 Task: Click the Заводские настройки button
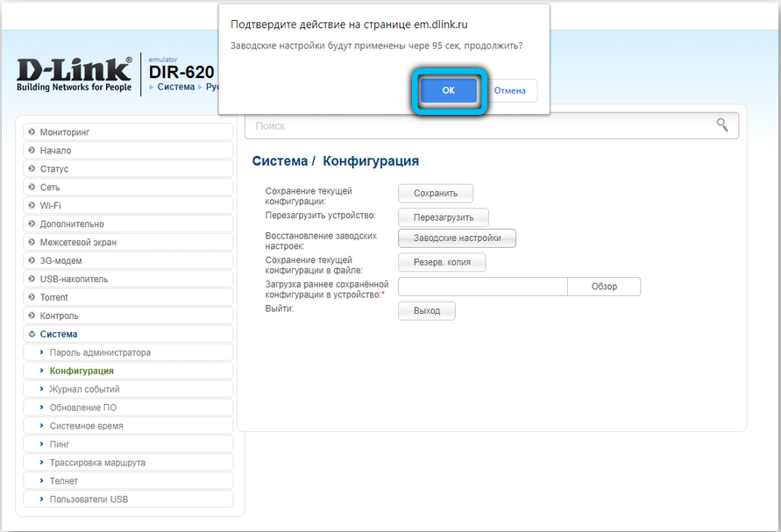point(457,238)
